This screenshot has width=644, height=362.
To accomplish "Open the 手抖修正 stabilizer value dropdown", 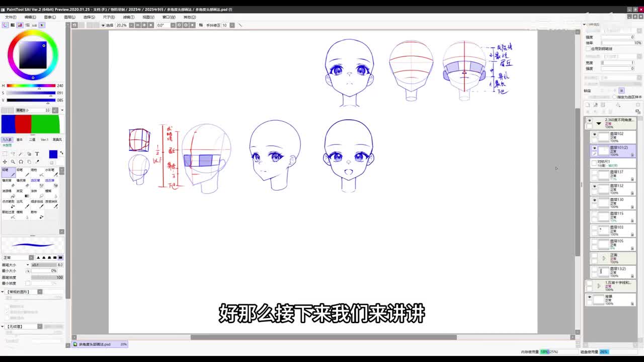I will 232,25.
